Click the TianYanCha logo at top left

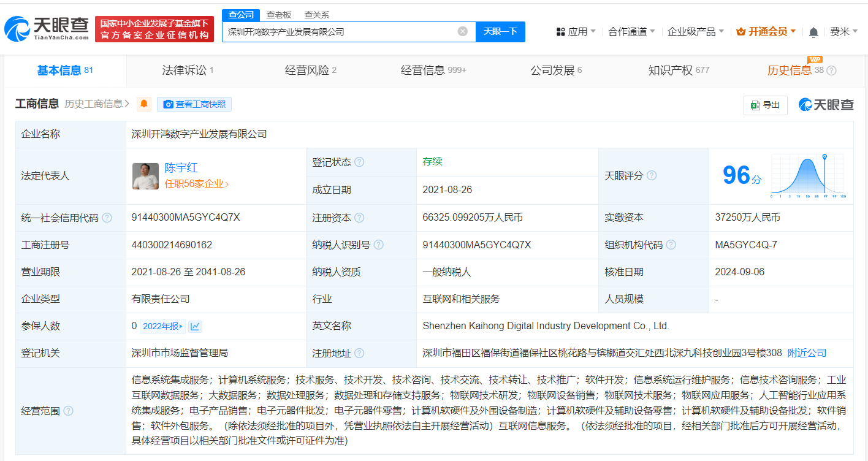coord(46,28)
